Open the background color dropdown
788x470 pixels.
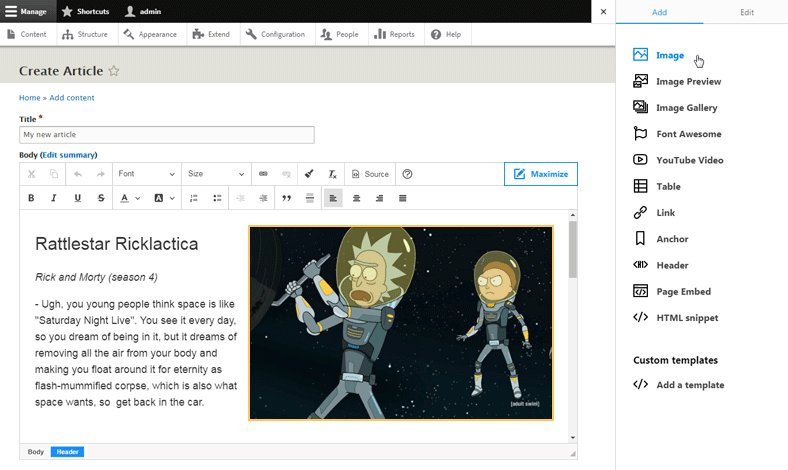164,198
